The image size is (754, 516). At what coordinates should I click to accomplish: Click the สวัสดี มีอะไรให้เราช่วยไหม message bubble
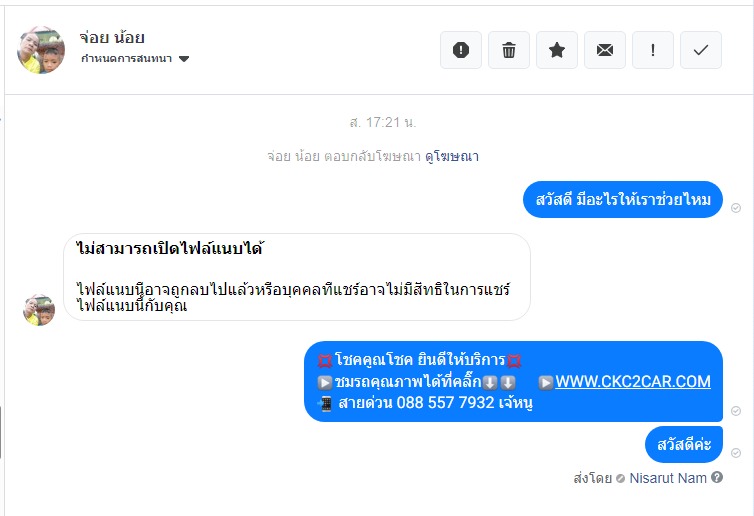click(x=623, y=200)
